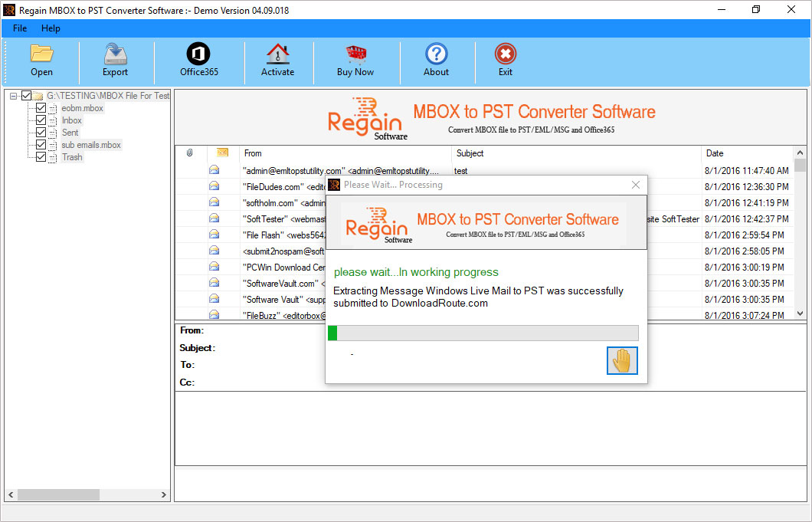
Task: Close the Please Wait processing dialog
Action: 636,185
